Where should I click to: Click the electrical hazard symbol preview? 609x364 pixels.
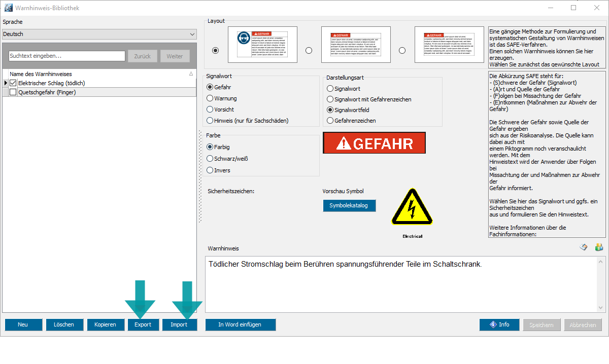(x=412, y=208)
